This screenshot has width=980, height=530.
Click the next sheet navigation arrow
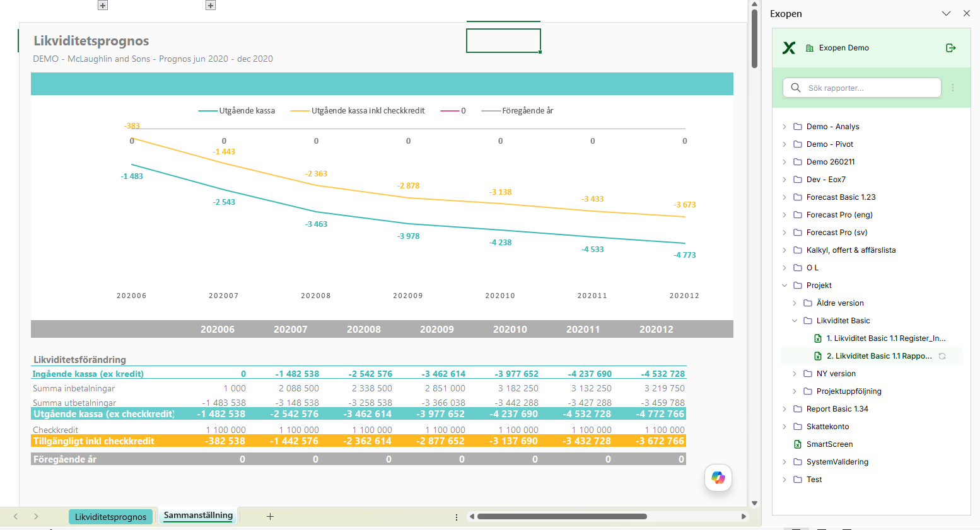point(36,516)
